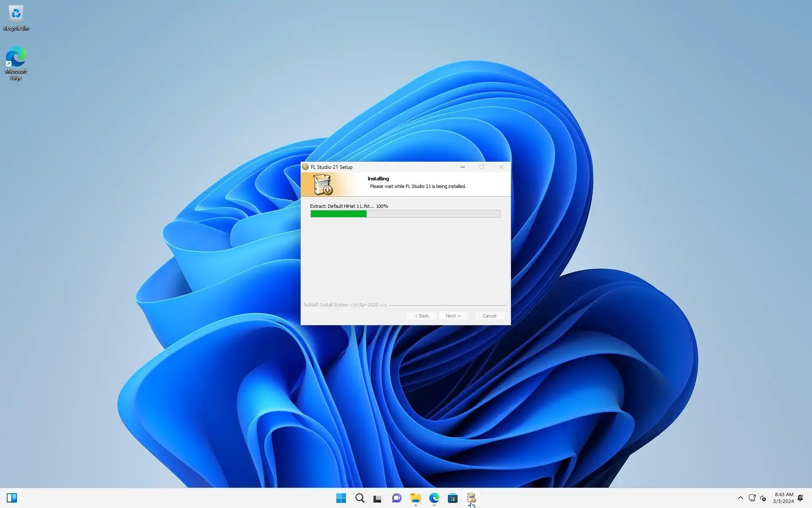Open Microsoft Store taskbar icon
812x508 pixels.
pos(453,498)
